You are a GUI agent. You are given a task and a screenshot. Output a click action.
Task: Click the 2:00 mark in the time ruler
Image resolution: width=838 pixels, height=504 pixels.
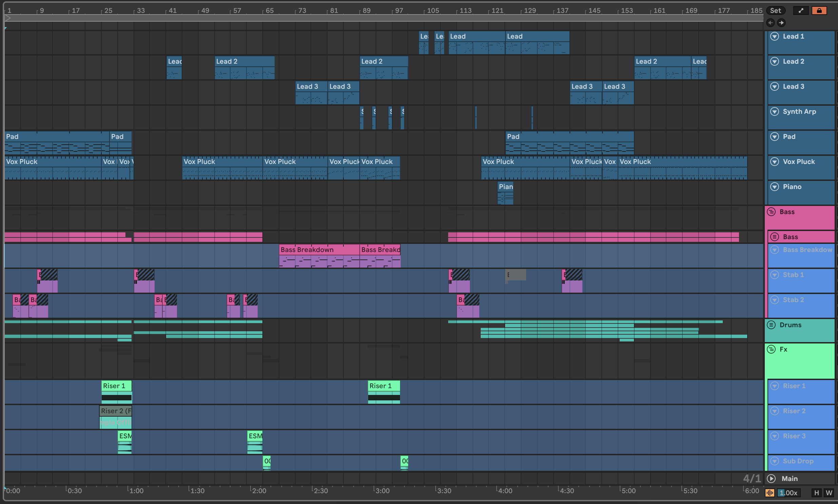259,491
